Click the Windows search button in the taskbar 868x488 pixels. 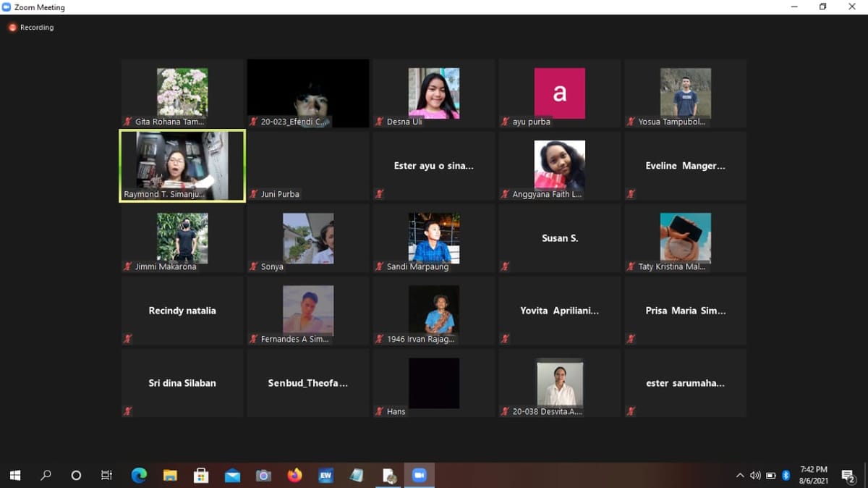(x=46, y=476)
